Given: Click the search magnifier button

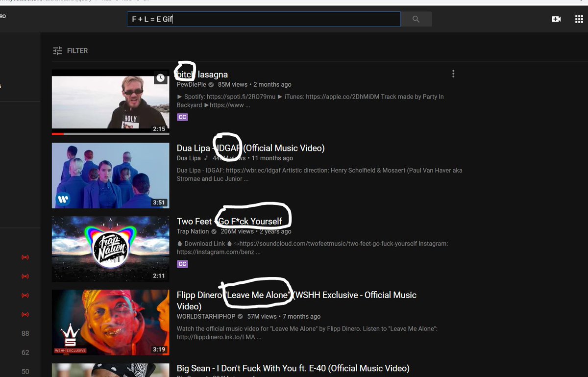Looking at the screenshot, I should (x=416, y=19).
